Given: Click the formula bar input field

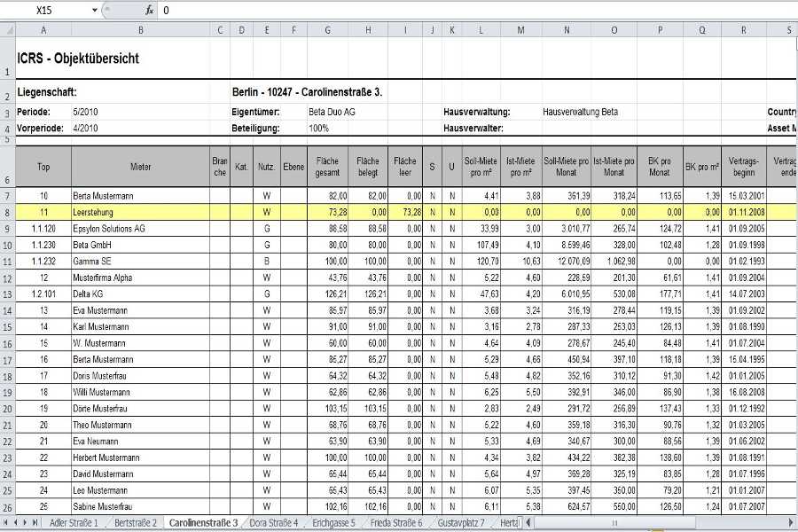Looking at the screenshot, I should (477, 10).
